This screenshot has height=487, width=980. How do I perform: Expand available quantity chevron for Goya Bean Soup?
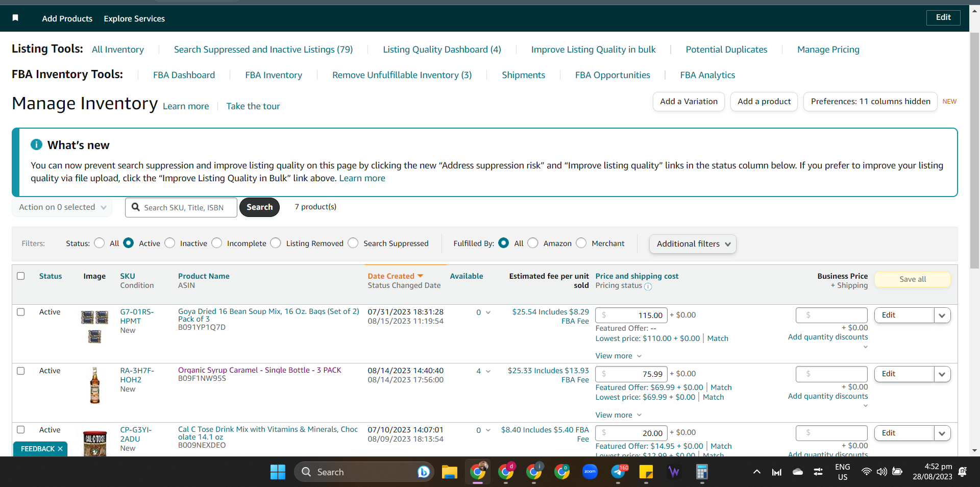pos(488,312)
